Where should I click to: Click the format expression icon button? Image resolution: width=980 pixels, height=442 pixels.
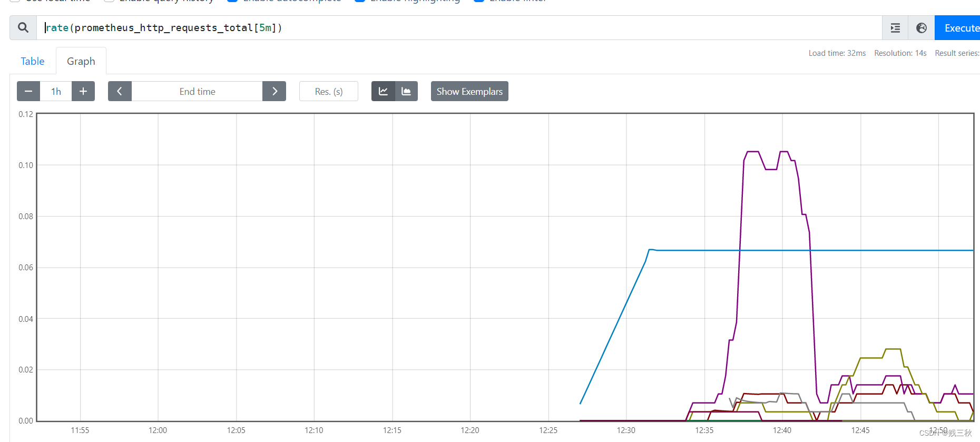point(895,28)
